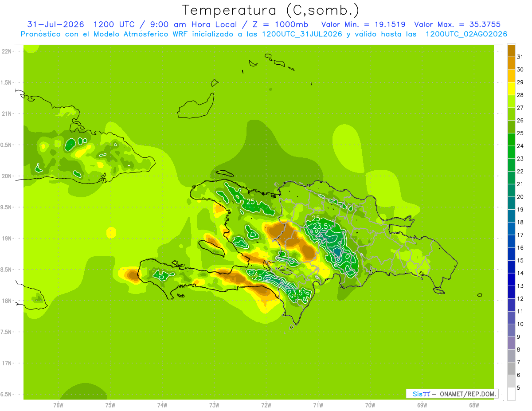Click the "68W" longitude axis label
The height and width of the screenshot is (411, 532).
474,405
